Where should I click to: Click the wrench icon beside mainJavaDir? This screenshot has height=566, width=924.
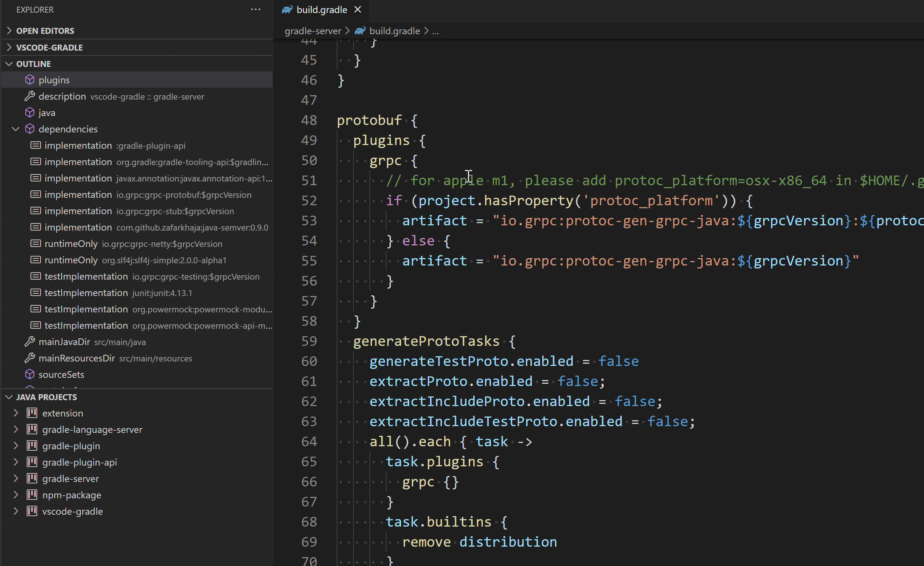(x=30, y=341)
